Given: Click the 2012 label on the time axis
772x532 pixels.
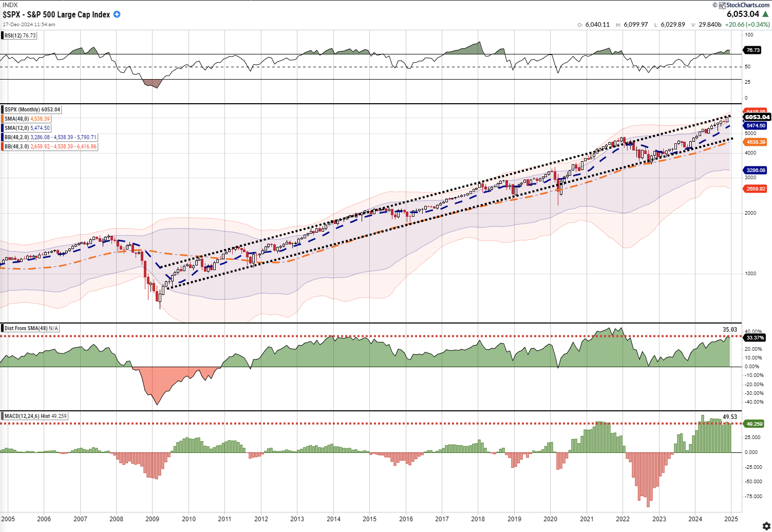Looking at the screenshot, I should pos(261,519).
